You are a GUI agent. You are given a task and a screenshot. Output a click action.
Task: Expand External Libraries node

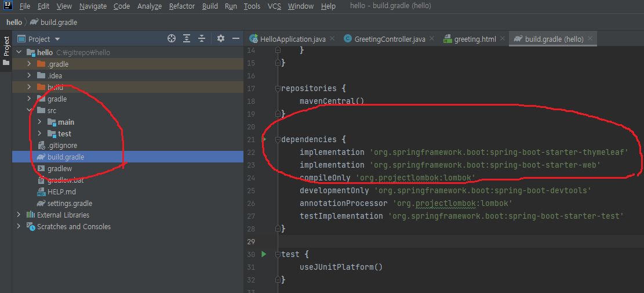point(19,215)
